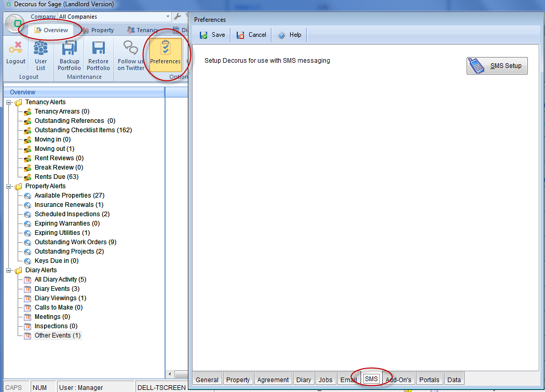Select Rent Reviews (0) row

click(x=59, y=158)
